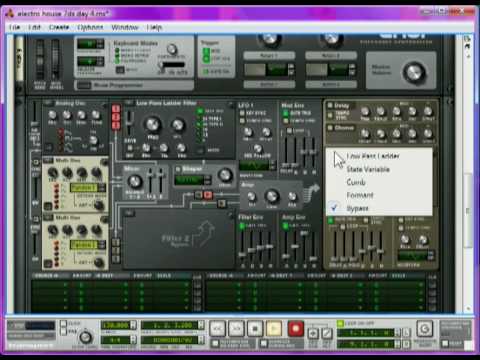Viewport: 480px width, 360px height.
Task: Open the Edit menu
Action: point(34,27)
